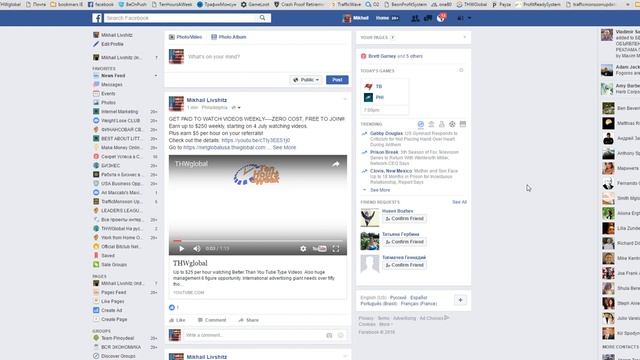Screen dimensions: 640x360
Task: Comment on the THWglobal post
Action: click(x=212, y=320)
